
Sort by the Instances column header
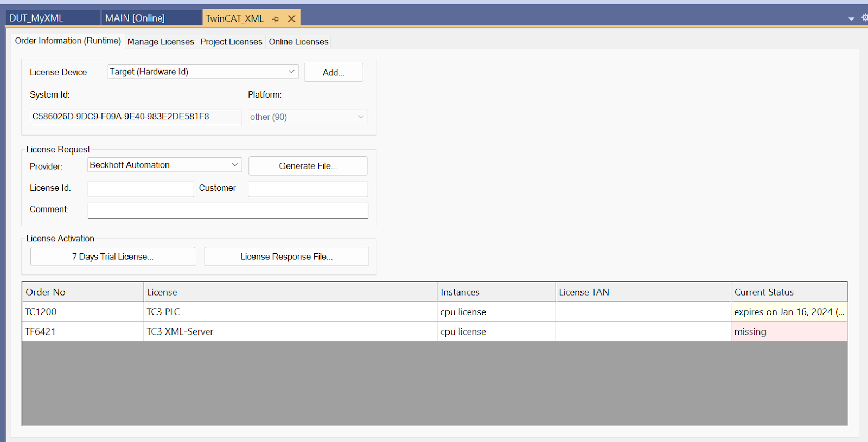click(x=496, y=292)
